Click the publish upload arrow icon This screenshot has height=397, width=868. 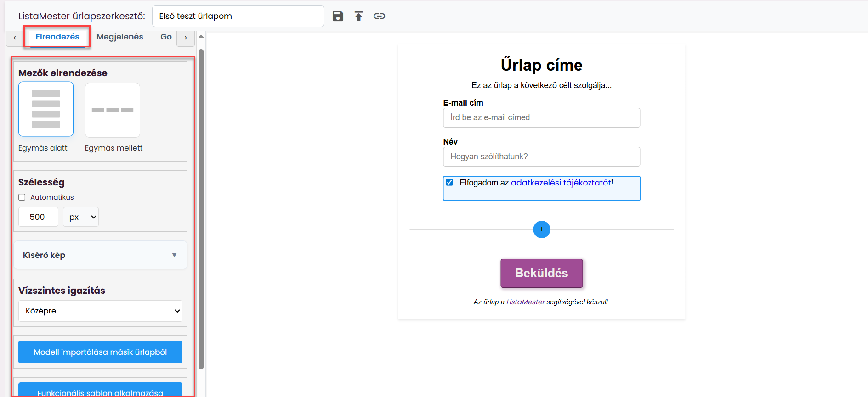coord(358,16)
